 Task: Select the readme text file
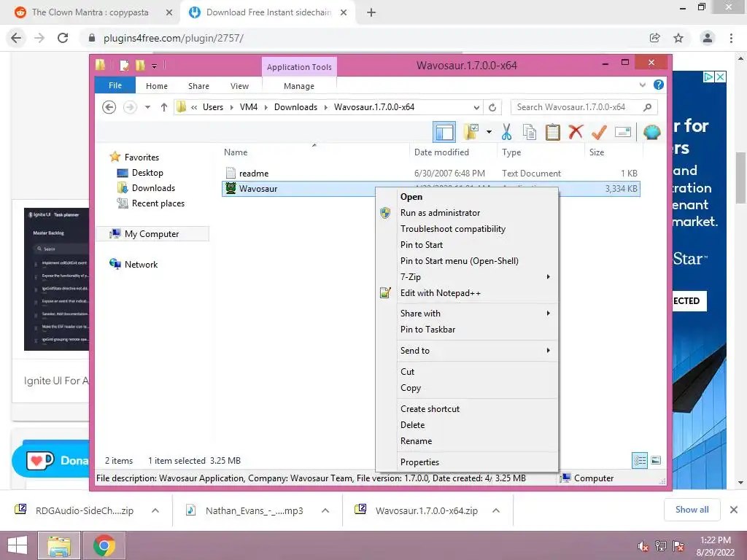coord(253,174)
